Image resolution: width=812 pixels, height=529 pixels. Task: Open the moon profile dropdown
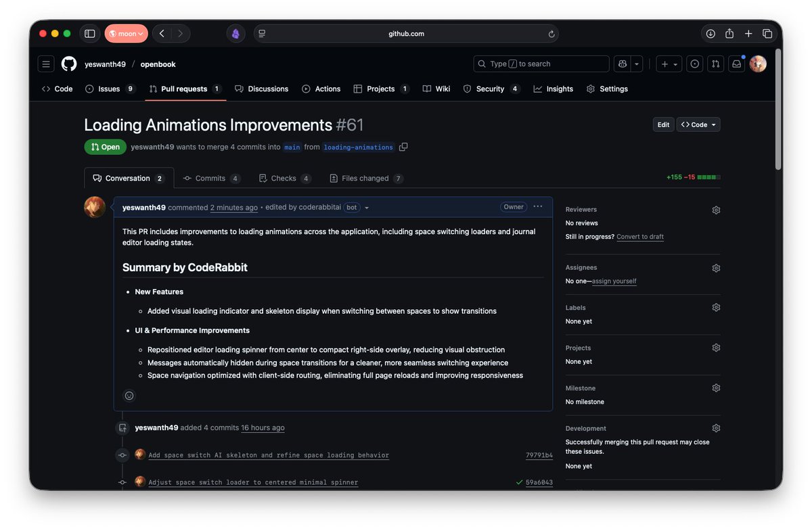point(126,33)
